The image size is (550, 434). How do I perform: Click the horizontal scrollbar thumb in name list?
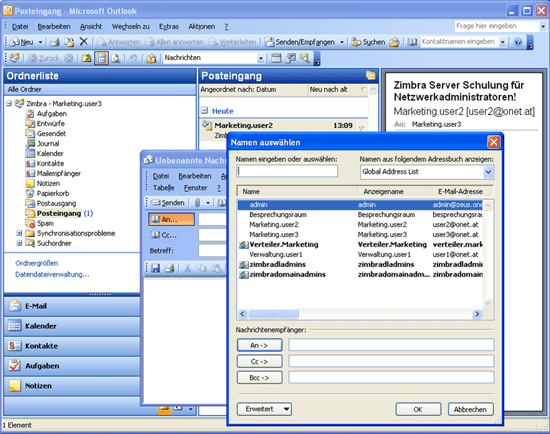tap(273, 314)
